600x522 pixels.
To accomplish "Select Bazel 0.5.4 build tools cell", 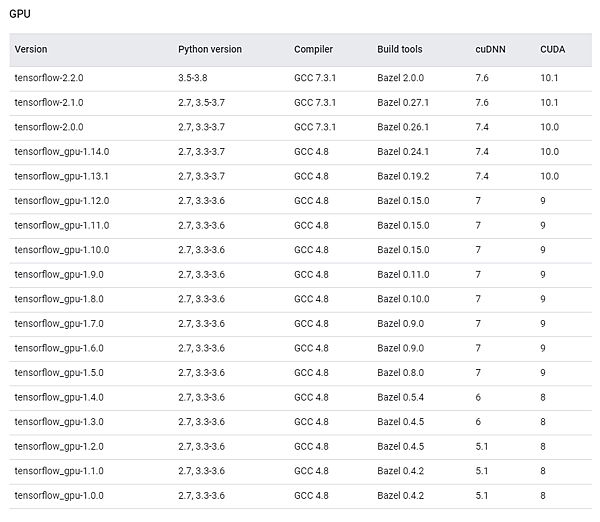I will 400,397.
